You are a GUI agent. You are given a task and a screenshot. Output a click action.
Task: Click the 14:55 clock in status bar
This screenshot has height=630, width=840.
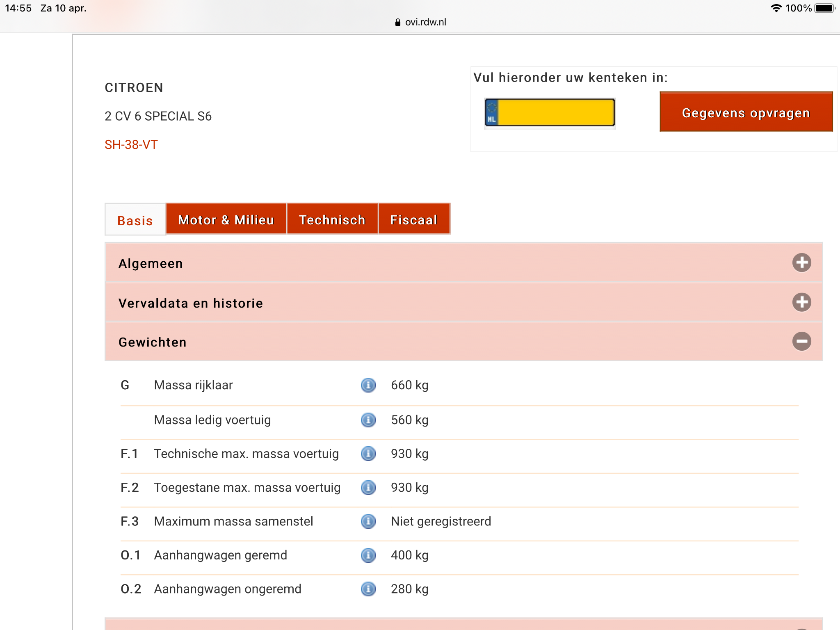click(x=18, y=8)
